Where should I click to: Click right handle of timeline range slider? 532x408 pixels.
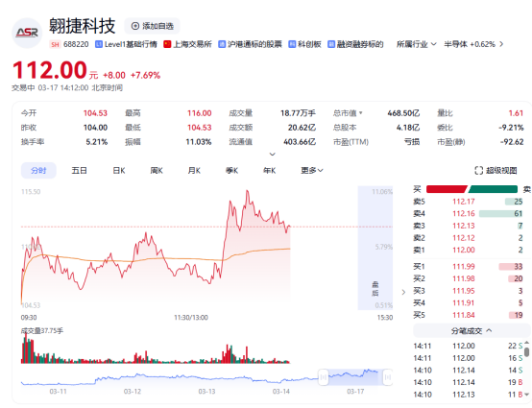388,376
